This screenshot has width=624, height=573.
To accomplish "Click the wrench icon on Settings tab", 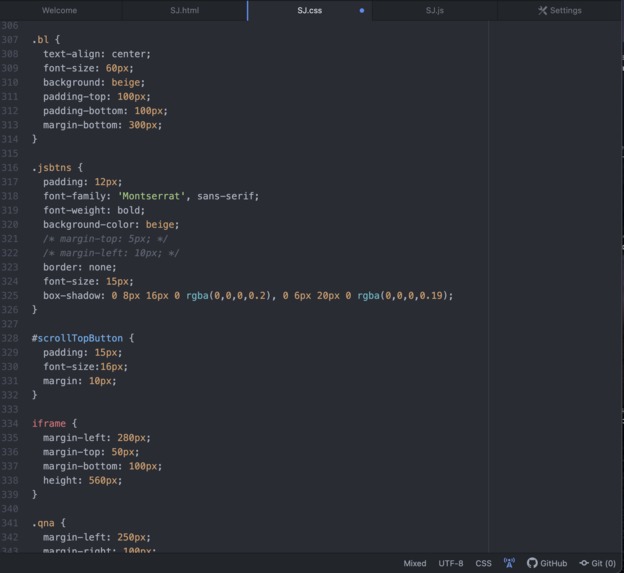I will coord(542,10).
